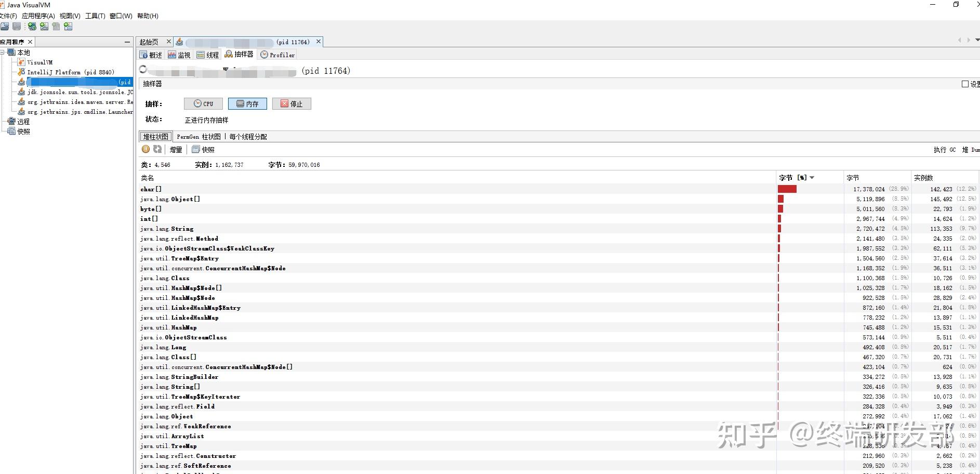The image size is (980, 474).
Task: Switch to the 概述 (Overview) tab
Action: point(151,55)
